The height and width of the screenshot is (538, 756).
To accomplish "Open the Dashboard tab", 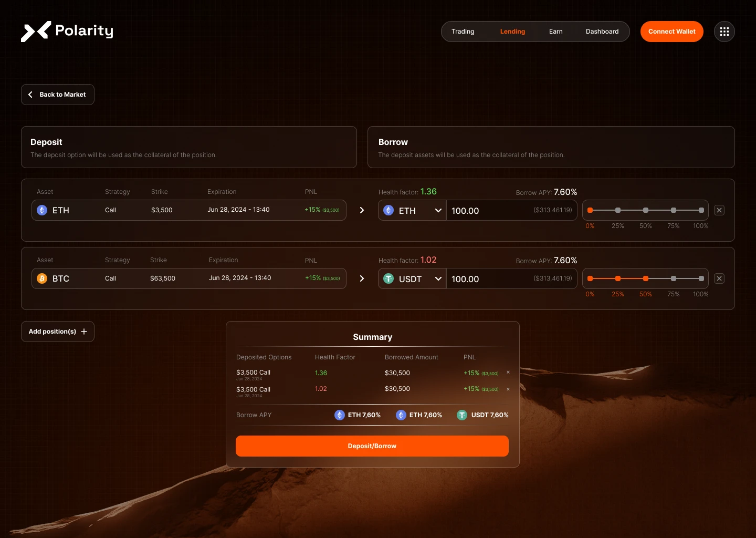I will [x=602, y=32].
